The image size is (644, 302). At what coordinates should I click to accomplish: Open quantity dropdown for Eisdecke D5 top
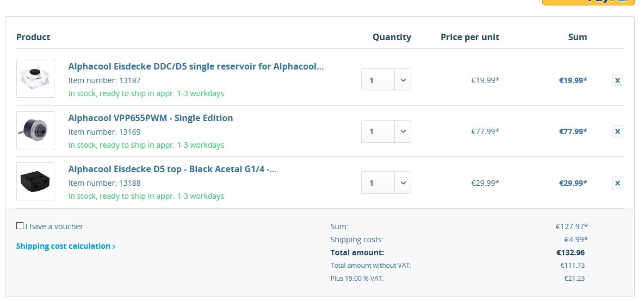click(x=403, y=183)
